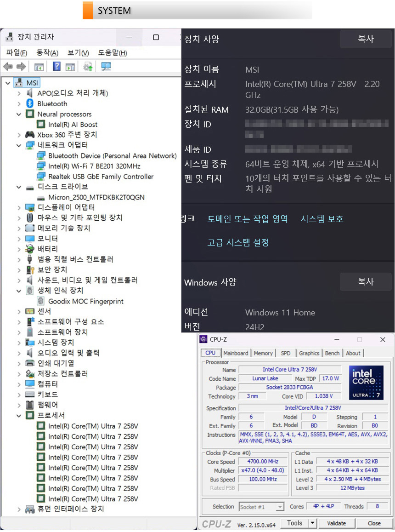
Task: Click the blue help icon in the toolbar
Action: (x=56, y=67)
